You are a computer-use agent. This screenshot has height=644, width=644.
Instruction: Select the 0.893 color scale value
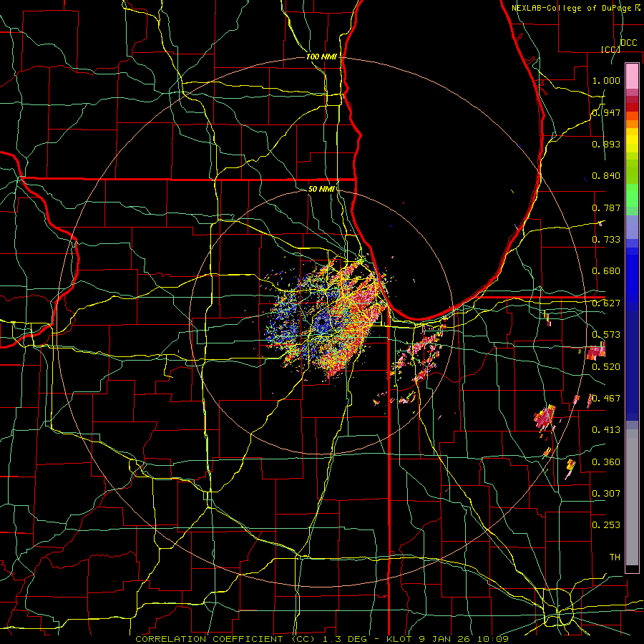606,144
